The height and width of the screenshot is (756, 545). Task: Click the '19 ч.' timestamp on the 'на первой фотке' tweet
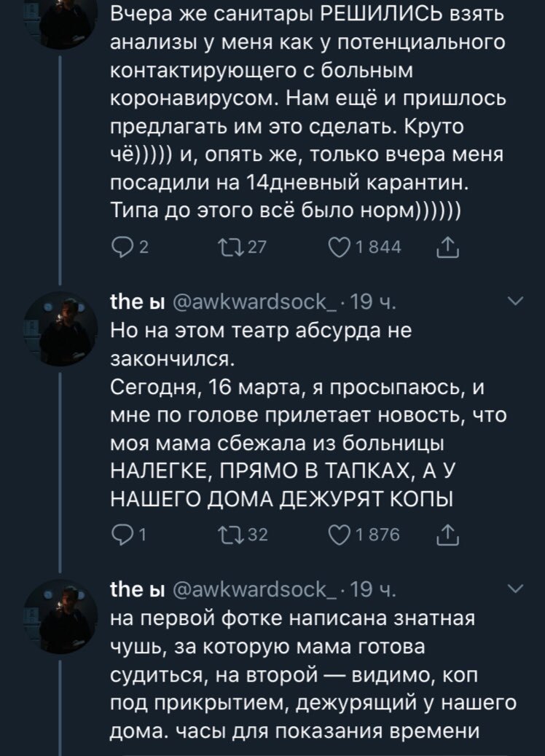[374, 588]
